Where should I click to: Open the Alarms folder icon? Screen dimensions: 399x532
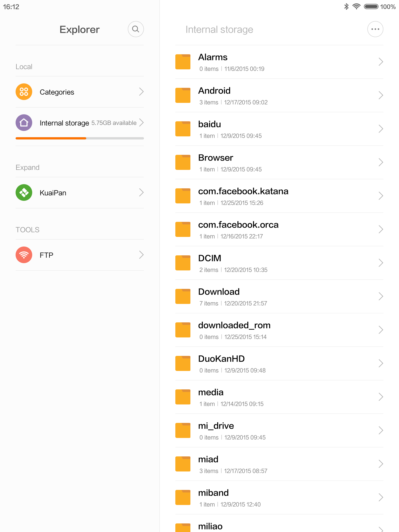tap(183, 62)
